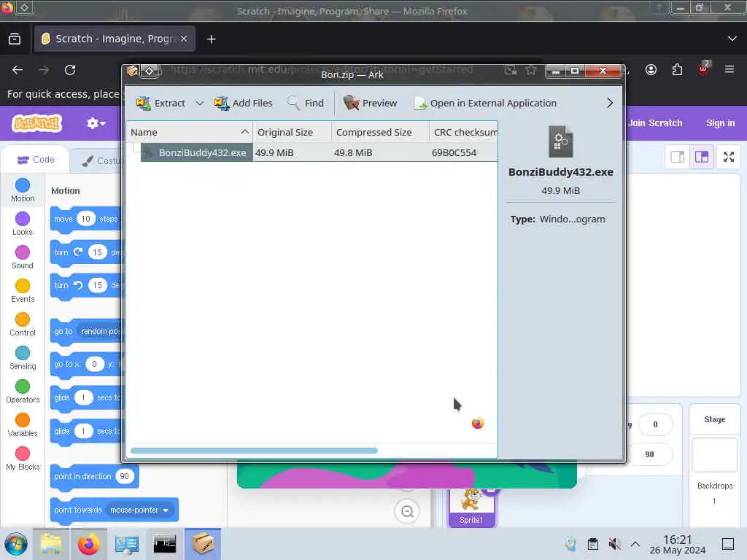Screen dimensions: 747x560
Task: Open file manager from taskbar
Action: (x=51, y=544)
